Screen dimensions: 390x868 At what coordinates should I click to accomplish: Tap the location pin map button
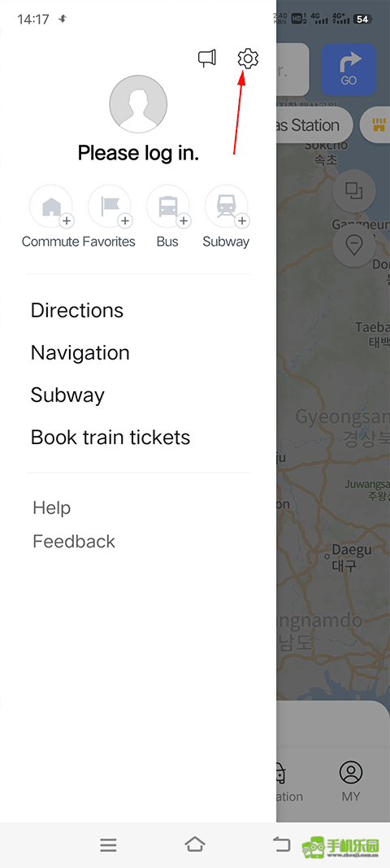pos(354,245)
